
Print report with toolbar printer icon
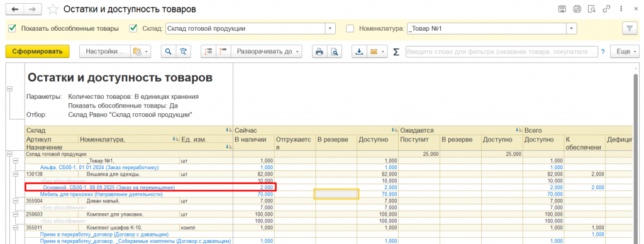click(x=319, y=52)
